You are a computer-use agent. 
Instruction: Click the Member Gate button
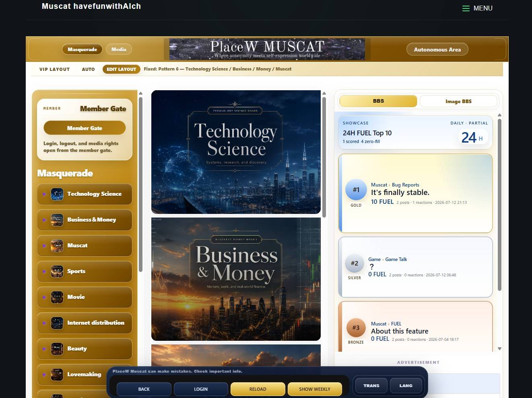pos(85,128)
